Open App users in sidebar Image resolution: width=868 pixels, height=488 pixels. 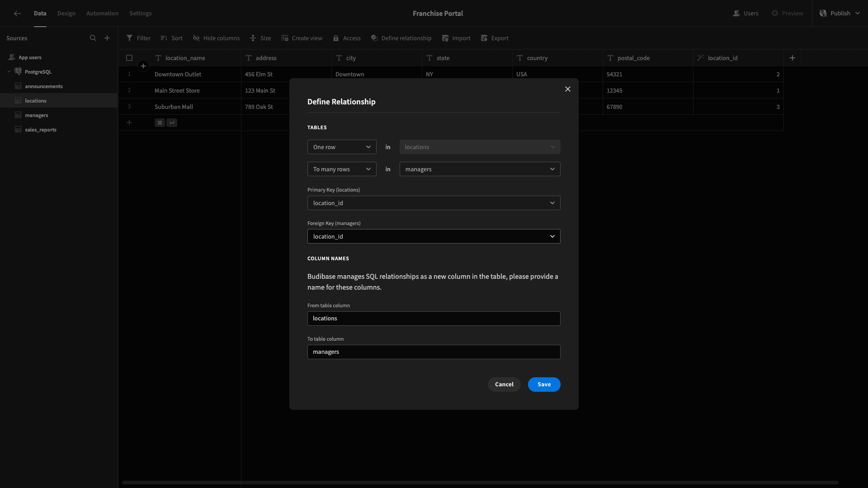click(x=59, y=57)
